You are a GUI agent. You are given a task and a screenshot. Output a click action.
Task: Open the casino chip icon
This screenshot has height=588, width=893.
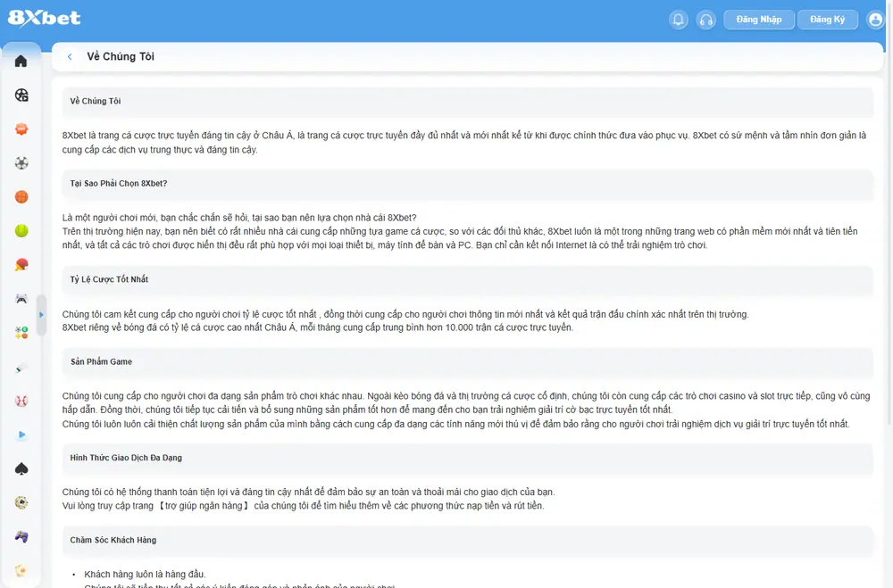(21, 502)
